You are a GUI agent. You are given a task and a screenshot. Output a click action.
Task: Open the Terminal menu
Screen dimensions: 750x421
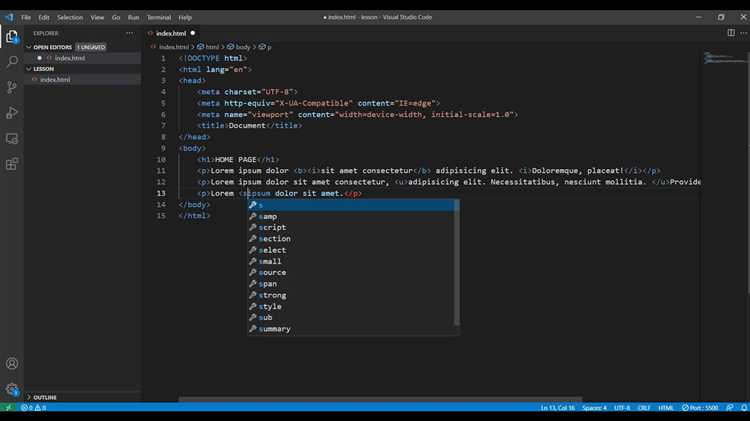(159, 17)
